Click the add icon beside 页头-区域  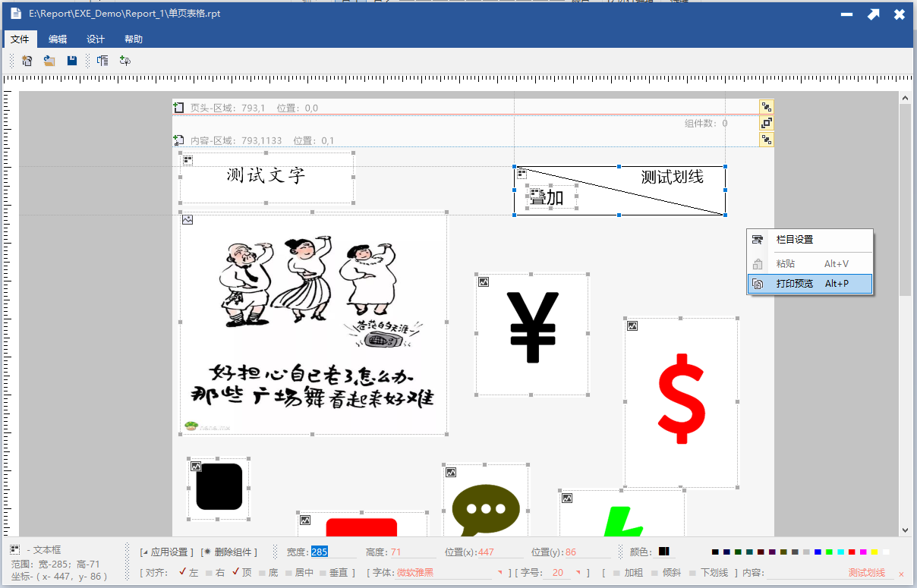(179, 108)
